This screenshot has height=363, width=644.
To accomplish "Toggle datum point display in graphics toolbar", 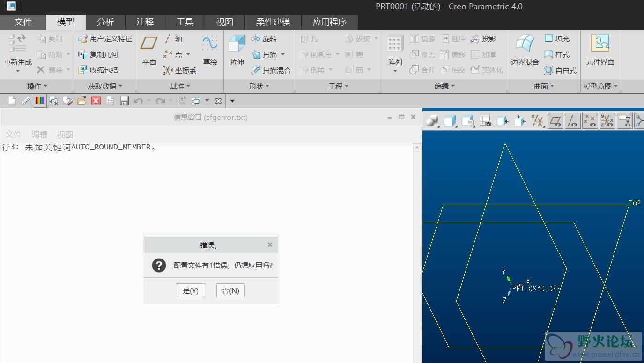I will tap(590, 121).
